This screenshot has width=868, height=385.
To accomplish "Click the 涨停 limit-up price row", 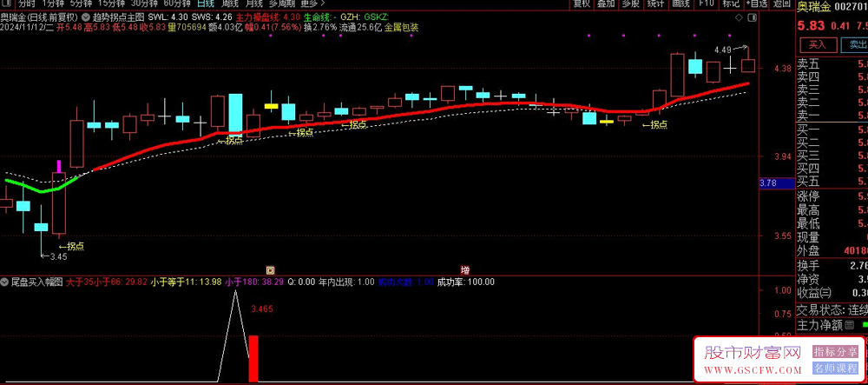I will [x=832, y=196].
